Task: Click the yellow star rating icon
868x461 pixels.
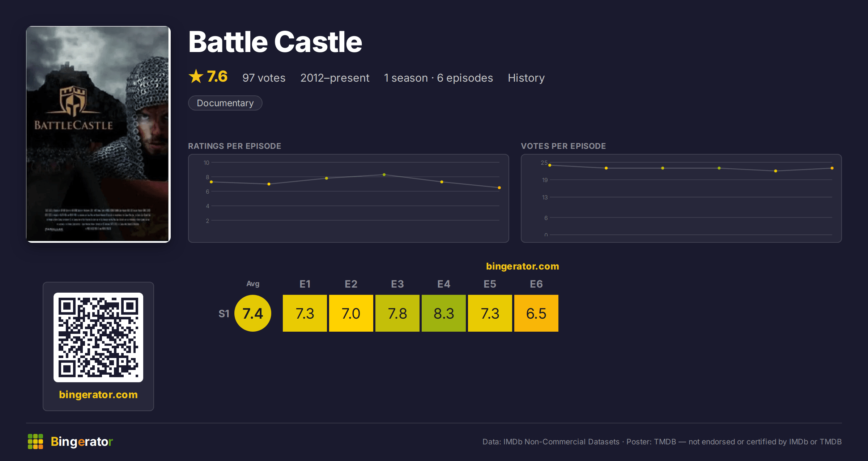Action: [x=196, y=77]
